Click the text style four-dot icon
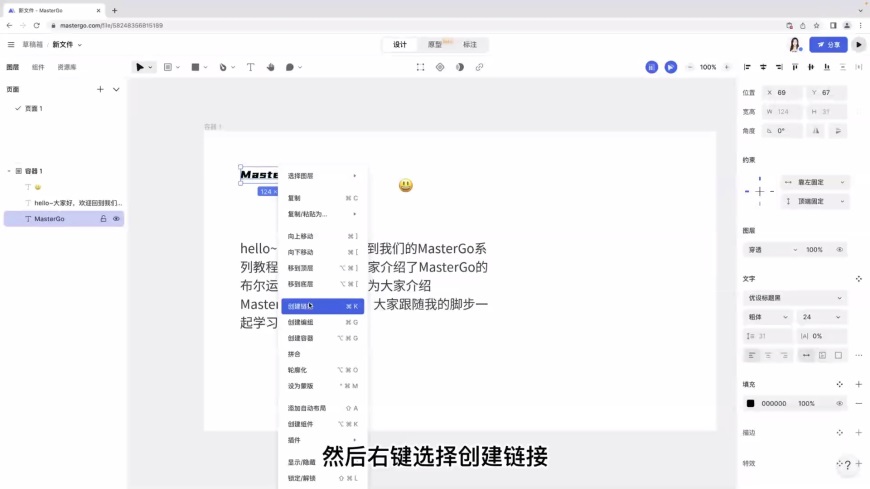Screen dimensions: 870x489 point(859,279)
